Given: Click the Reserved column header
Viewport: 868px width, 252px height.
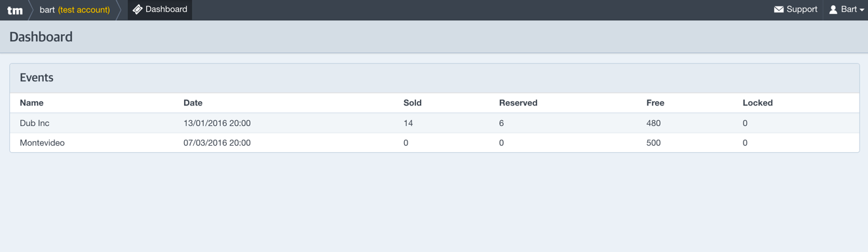Looking at the screenshot, I should coord(518,103).
